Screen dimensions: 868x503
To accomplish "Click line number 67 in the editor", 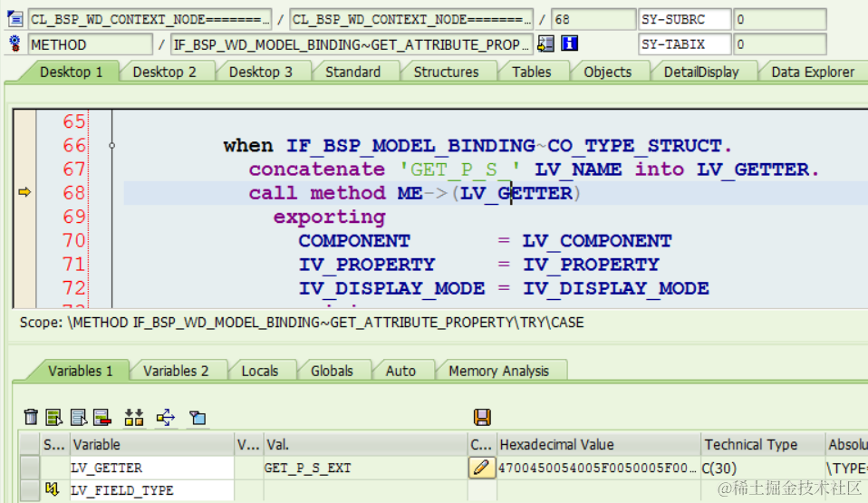I will tap(74, 169).
